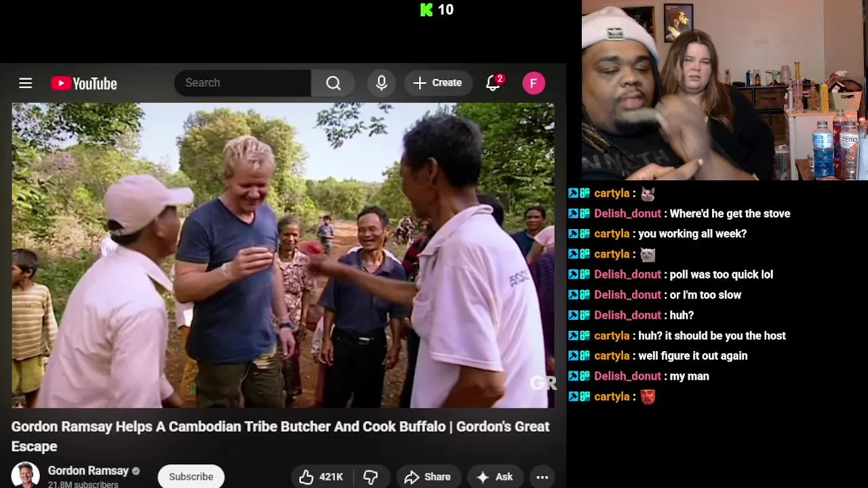
Task: Click the video title text about Cambodian Tribe
Action: click(280, 436)
